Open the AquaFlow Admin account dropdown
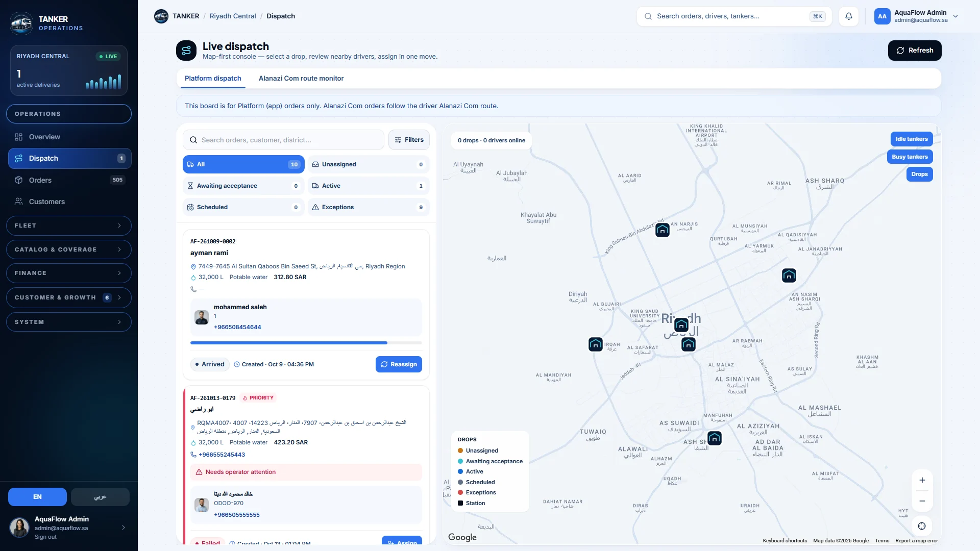The height and width of the screenshot is (551, 980). pyautogui.click(x=916, y=16)
